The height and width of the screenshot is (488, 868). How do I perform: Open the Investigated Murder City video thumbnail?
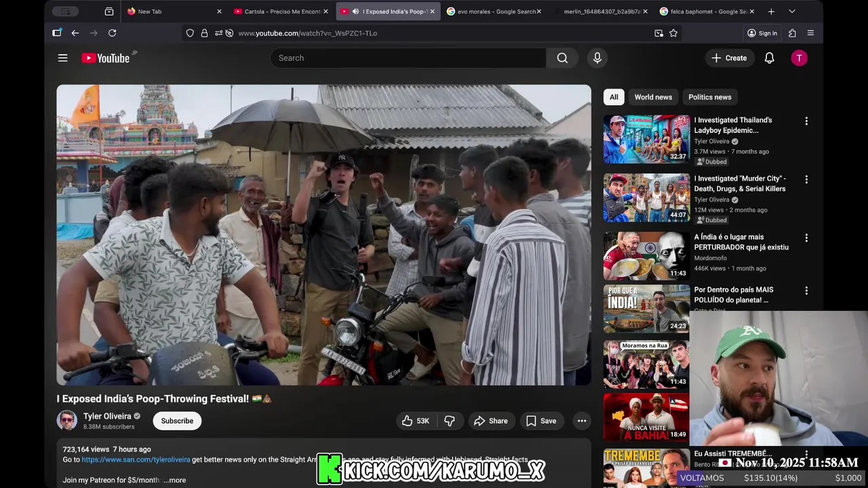pyautogui.click(x=646, y=197)
